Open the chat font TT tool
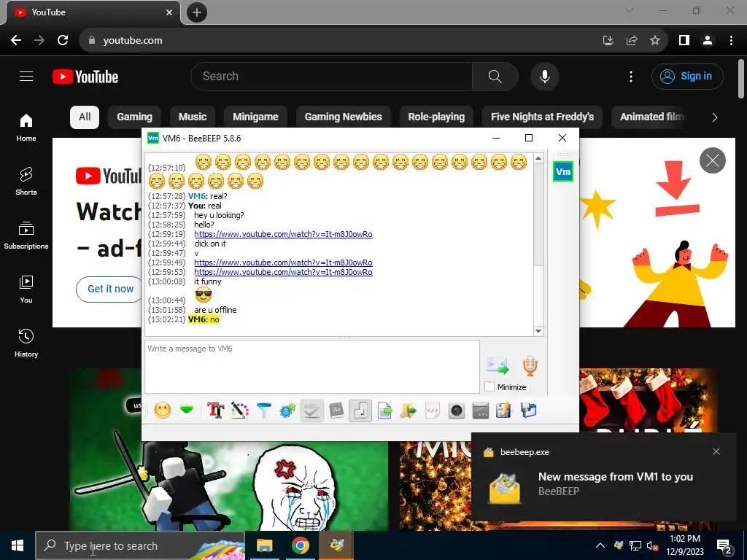Screen dimensions: 747x560 click(x=215, y=410)
